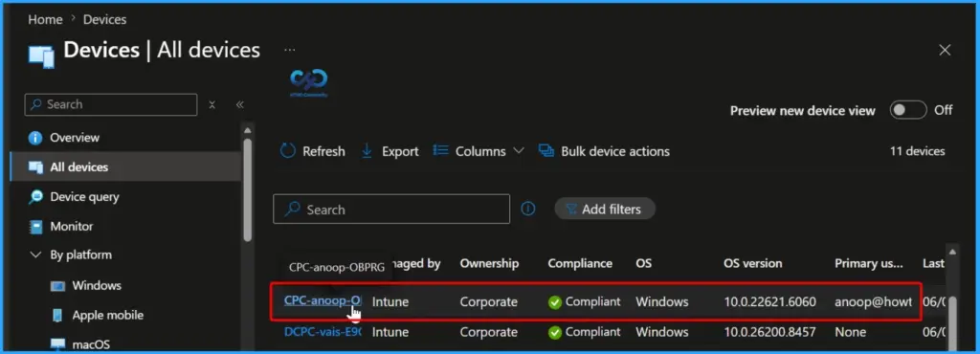Open the CPC-anoop device link
Viewport: 980px width, 354px height.
pos(323,300)
